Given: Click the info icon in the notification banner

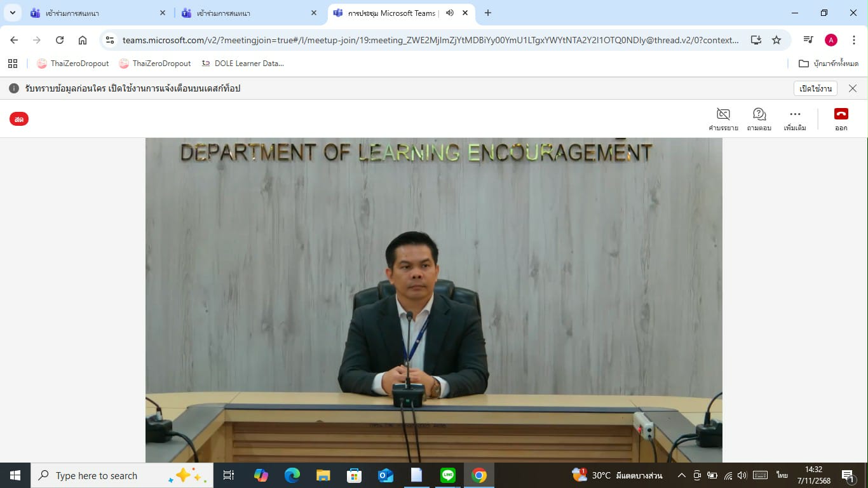Looking at the screenshot, I should click(x=14, y=88).
